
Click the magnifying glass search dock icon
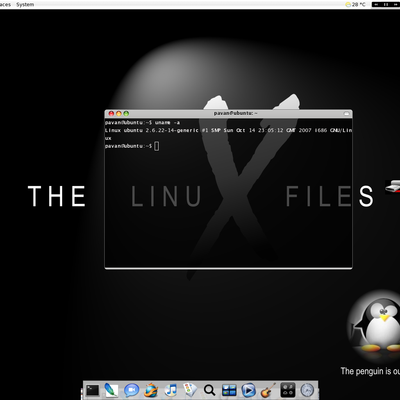point(209,390)
